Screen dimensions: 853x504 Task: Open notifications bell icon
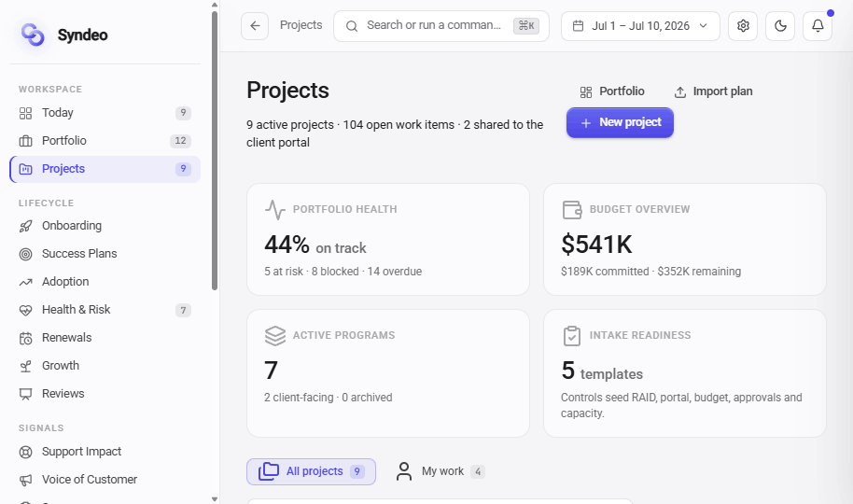point(818,25)
